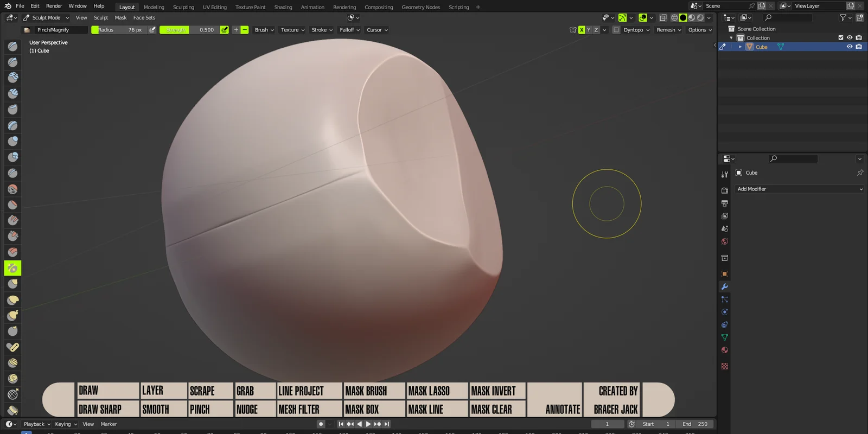Select the Thumb brush tool
Image resolution: width=868 pixels, height=434 pixels.
pos(12,331)
